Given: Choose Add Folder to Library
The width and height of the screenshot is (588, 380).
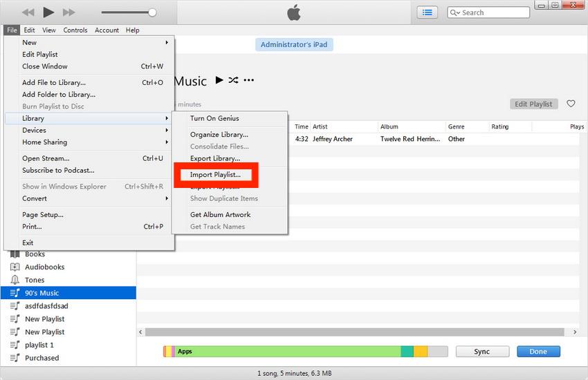Looking at the screenshot, I should point(89,95).
